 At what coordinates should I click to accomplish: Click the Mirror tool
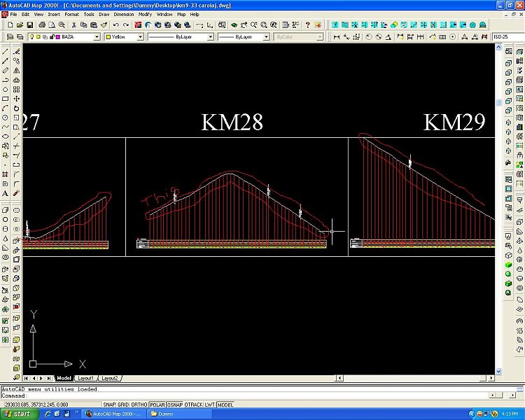click(x=16, y=70)
